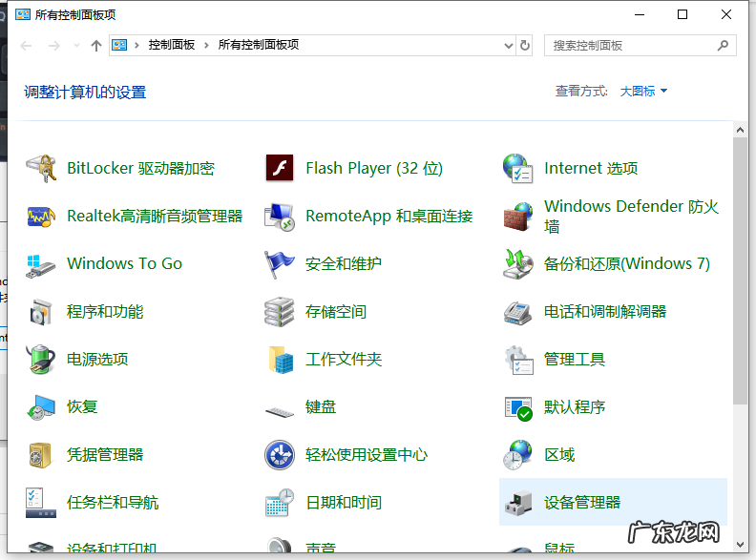Open the 管理工具 text link
The image size is (756, 560).
575,359
